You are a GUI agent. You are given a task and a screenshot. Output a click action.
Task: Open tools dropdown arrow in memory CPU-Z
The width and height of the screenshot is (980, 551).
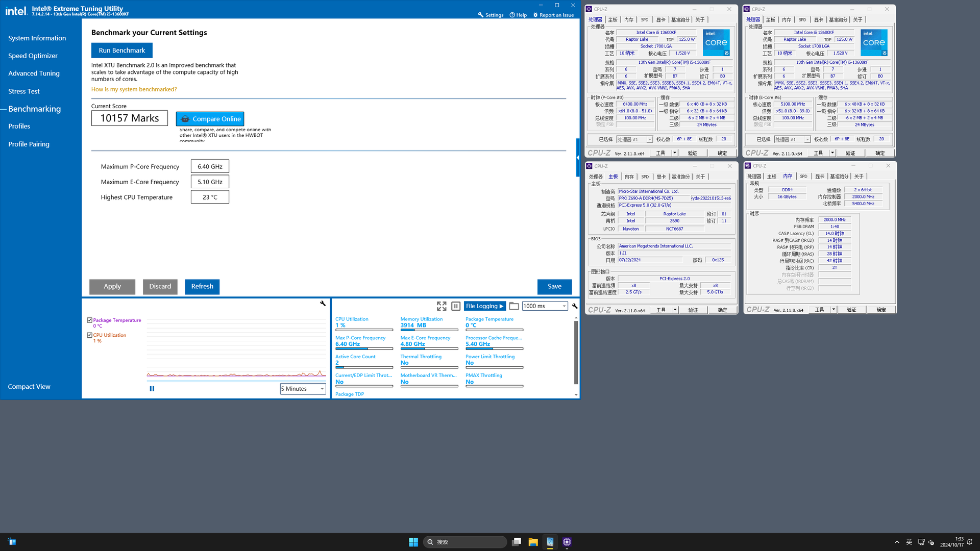click(834, 310)
